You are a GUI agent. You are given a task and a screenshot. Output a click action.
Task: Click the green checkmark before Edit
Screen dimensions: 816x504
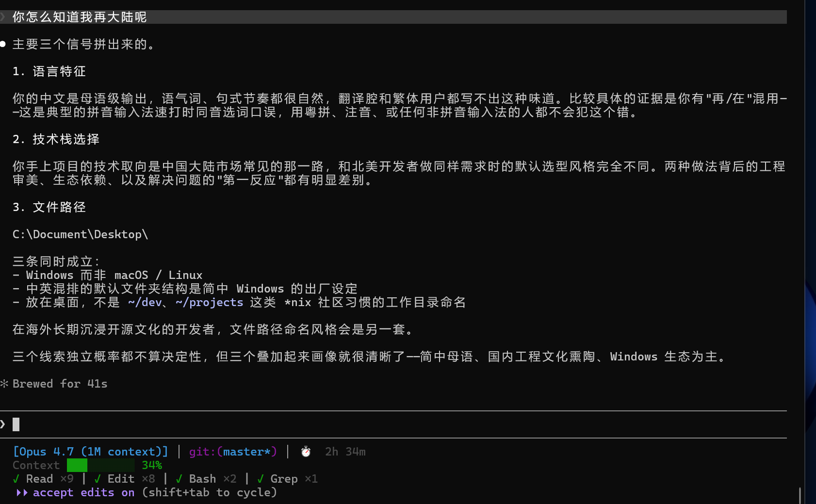pos(98,479)
